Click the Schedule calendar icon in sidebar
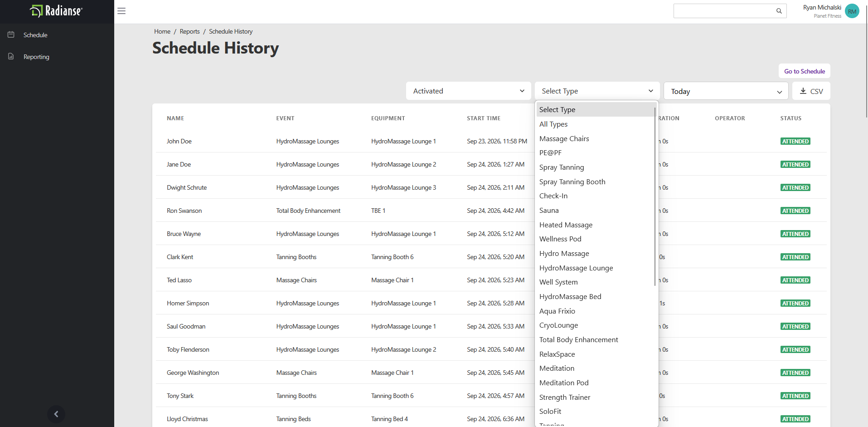 (11, 34)
